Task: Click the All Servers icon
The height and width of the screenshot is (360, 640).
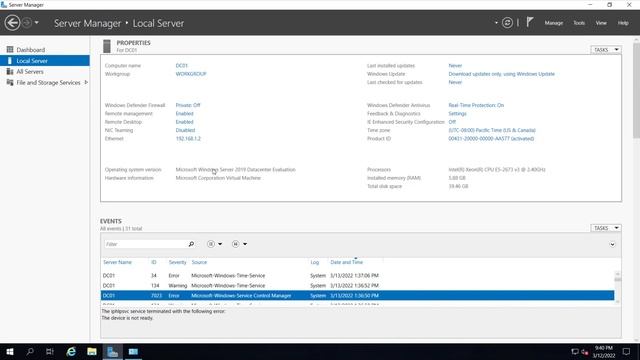Action: (x=10, y=71)
